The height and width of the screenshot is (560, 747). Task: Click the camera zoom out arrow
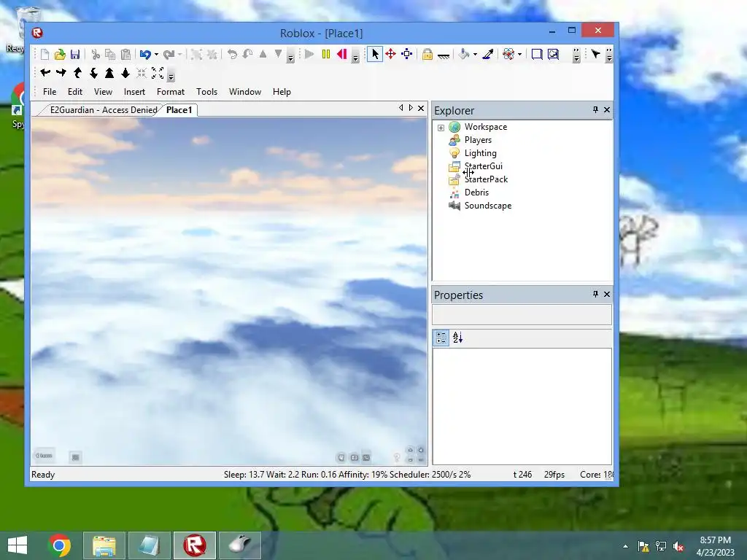coord(125,73)
